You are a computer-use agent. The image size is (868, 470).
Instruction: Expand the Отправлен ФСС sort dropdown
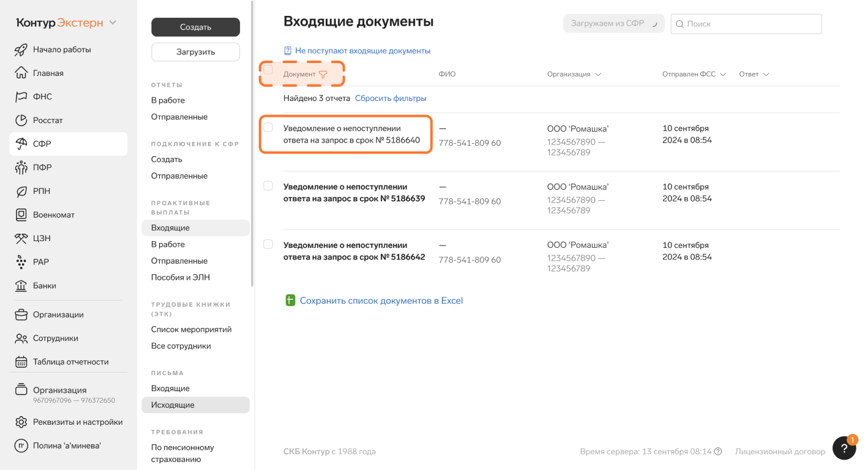pos(723,75)
